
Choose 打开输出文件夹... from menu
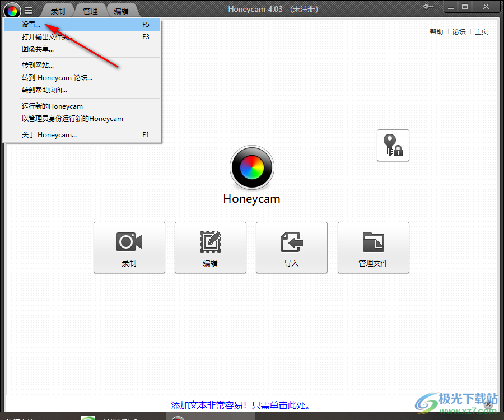point(82,36)
